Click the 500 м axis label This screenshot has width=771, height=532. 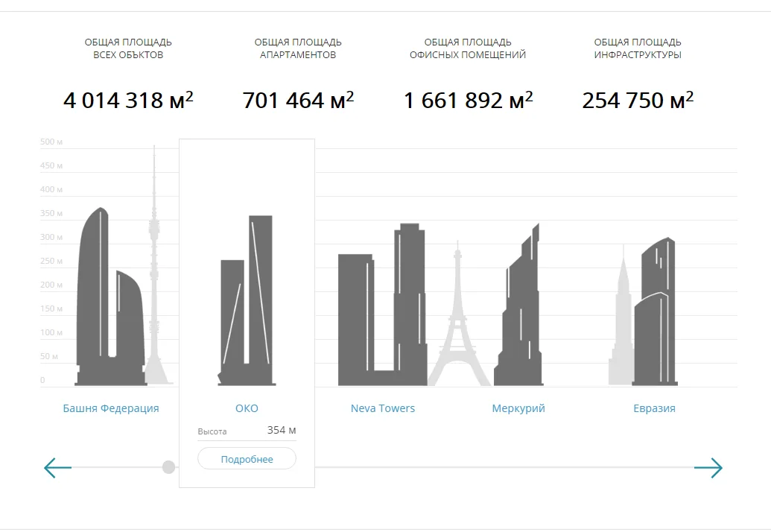pyautogui.click(x=51, y=142)
